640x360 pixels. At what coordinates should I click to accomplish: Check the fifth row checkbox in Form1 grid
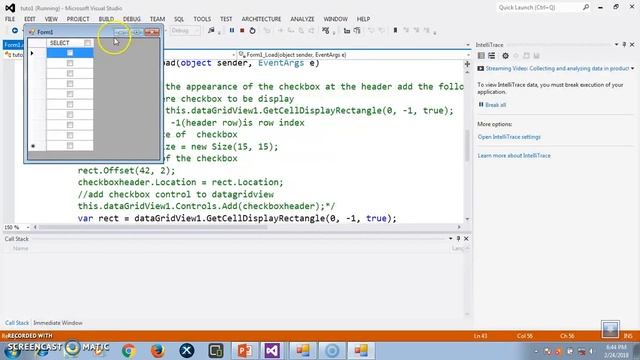pos(70,94)
